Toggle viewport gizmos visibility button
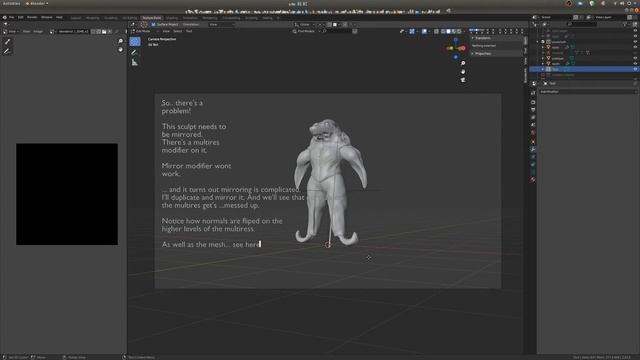This screenshot has height=360, width=640. (x=412, y=31)
